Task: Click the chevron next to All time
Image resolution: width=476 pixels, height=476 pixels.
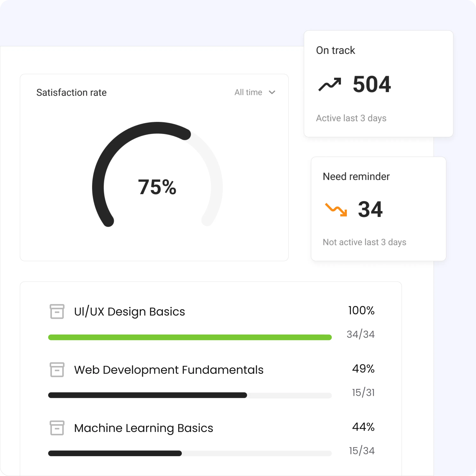Action: (272, 92)
